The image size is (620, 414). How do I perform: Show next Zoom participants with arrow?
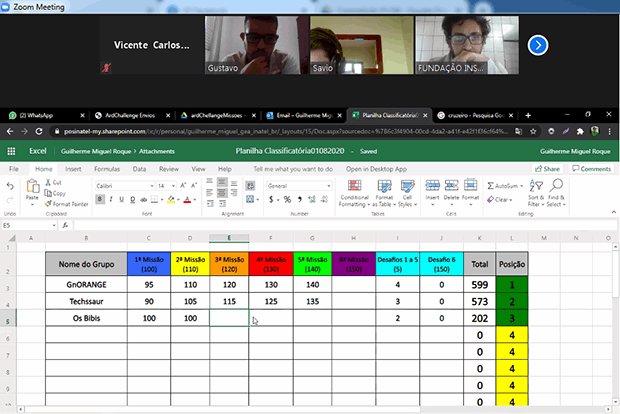click(x=538, y=45)
